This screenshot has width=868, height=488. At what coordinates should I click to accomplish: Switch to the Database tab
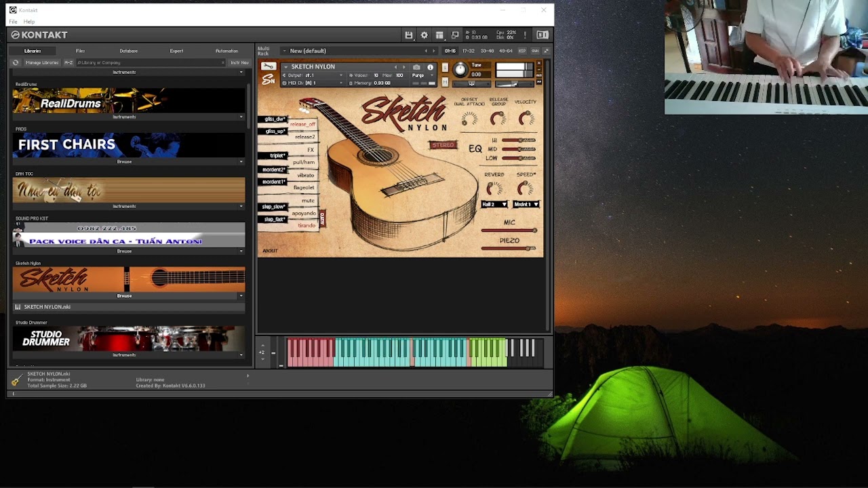(x=129, y=51)
